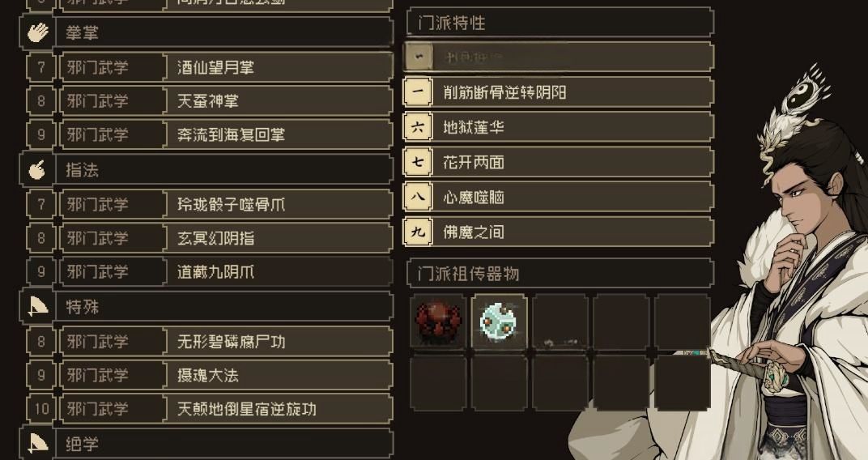Viewport: 868px width, 460px height.
Task: Select the 酒仙望月掌 skill row
Action: (x=210, y=67)
